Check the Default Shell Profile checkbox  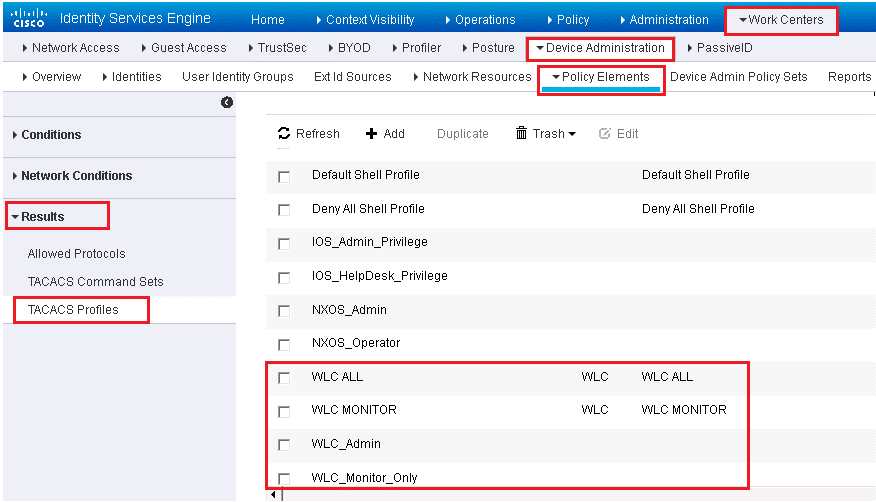click(x=284, y=177)
